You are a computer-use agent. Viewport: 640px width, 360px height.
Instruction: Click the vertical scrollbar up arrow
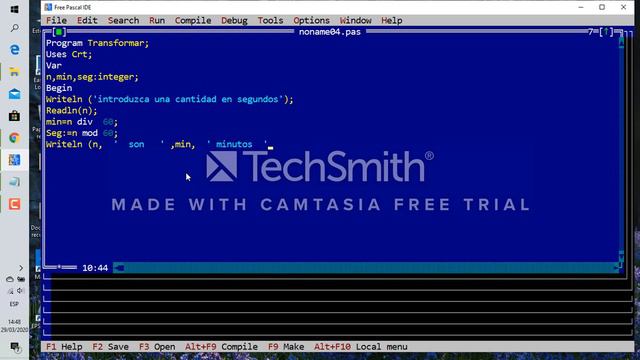[x=621, y=42]
